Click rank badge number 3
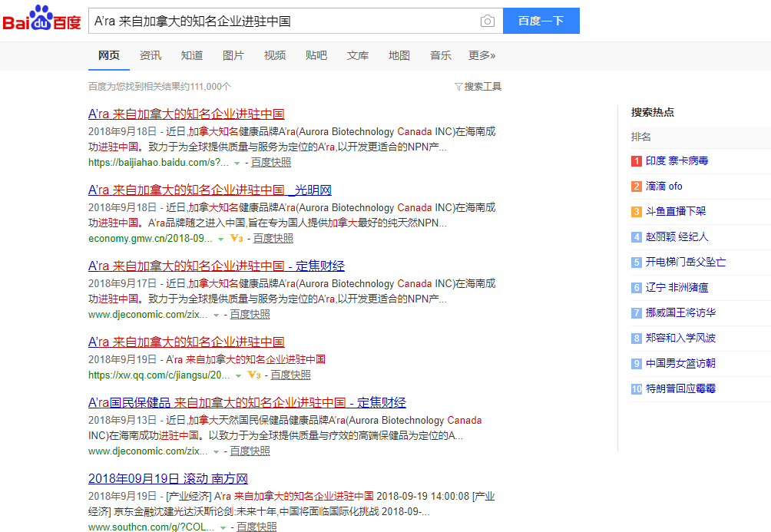The height and width of the screenshot is (532, 771). [x=637, y=211]
